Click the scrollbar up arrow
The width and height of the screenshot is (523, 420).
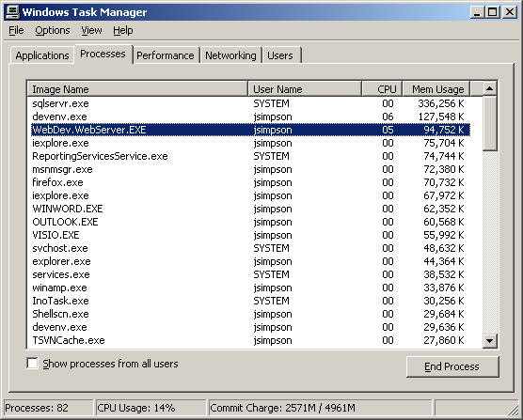(490, 88)
